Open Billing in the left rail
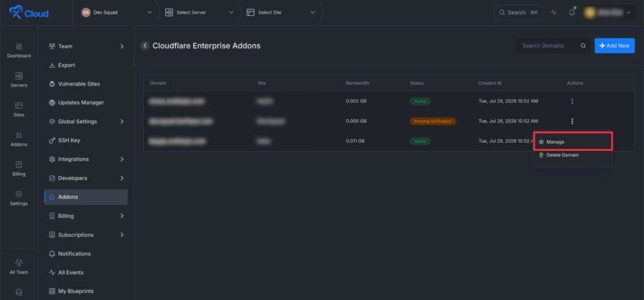644x300 pixels. coord(19,169)
